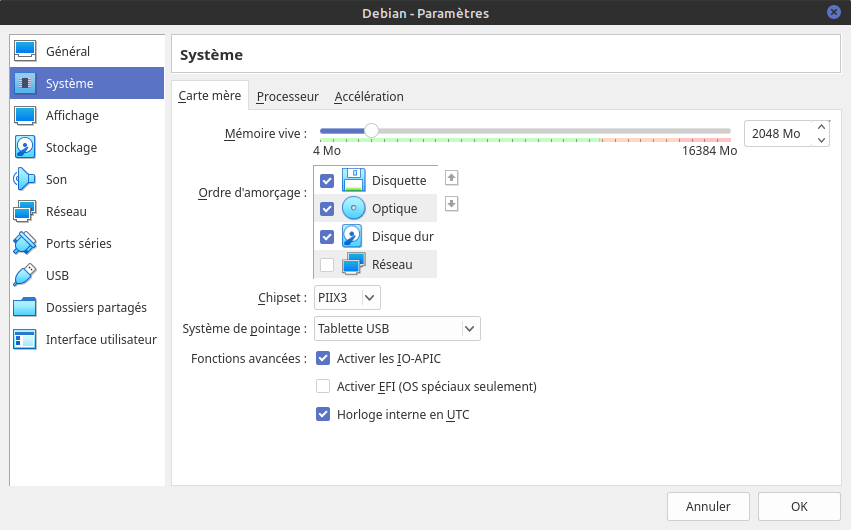Click the Réseau network icon in sidebar
This screenshot has width=851, height=530.
click(x=25, y=211)
